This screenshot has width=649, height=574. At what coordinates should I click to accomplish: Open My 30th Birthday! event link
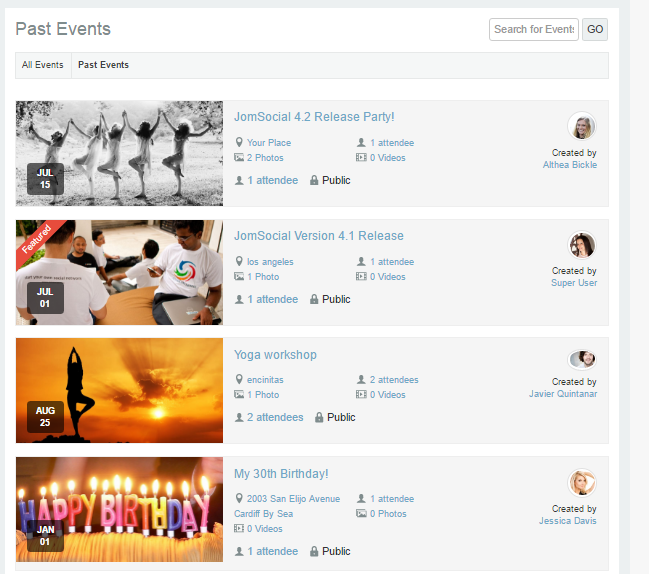click(281, 474)
